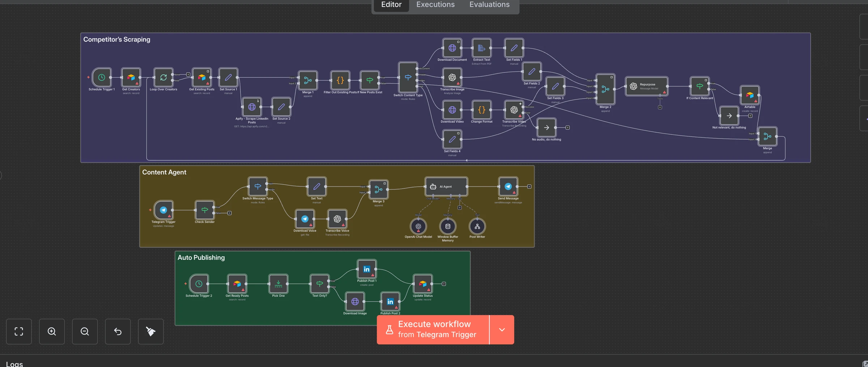Viewport: 868px width, 367px height.
Task: Switch to the Evaluations tab
Action: point(489,5)
